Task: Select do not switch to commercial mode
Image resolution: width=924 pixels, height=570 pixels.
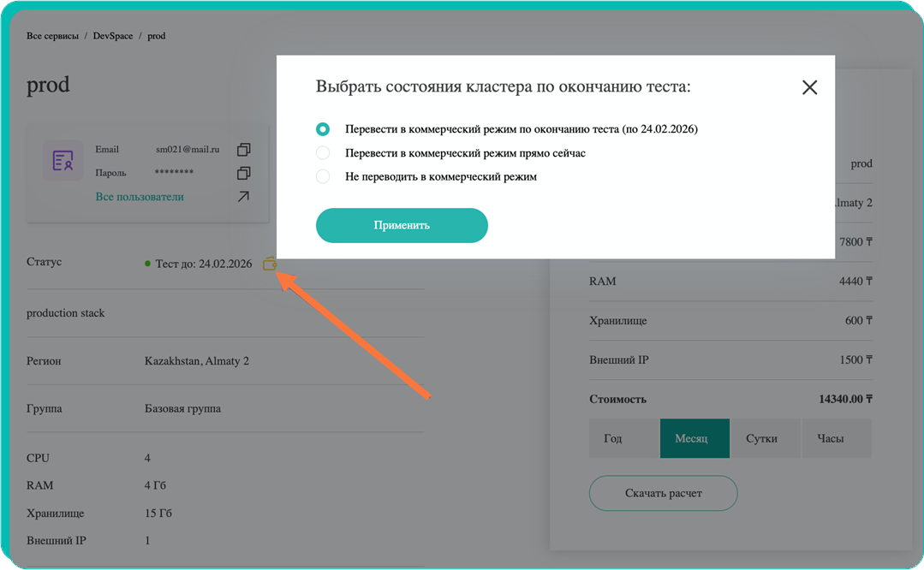Action: coord(323,177)
